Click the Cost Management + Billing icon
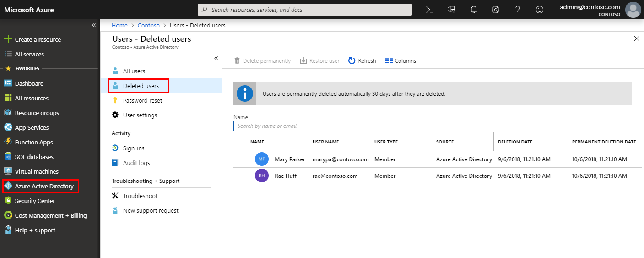This screenshot has width=644, height=258. click(8, 215)
